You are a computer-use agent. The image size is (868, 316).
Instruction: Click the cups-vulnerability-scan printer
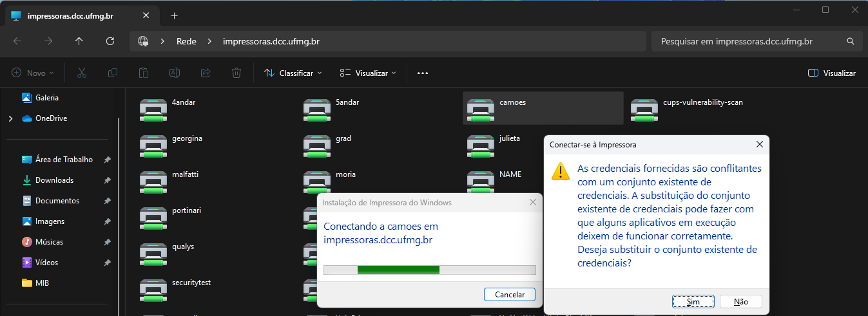point(644,109)
